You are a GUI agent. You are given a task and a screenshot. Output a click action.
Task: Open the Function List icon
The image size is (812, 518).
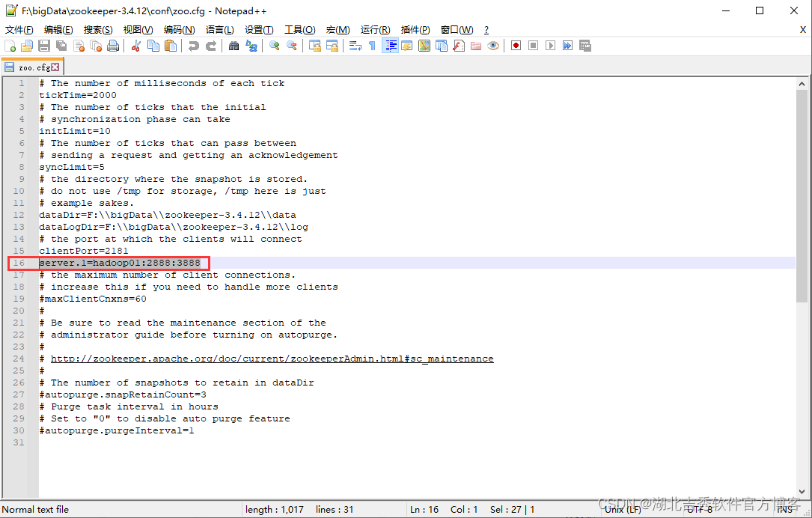pyautogui.click(x=459, y=46)
